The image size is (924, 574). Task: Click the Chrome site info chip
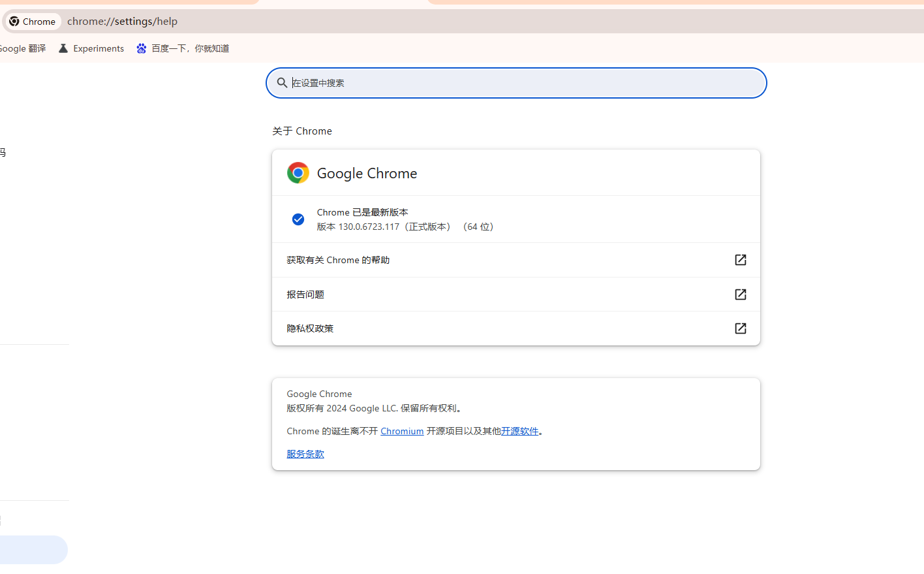coord(33,22)
